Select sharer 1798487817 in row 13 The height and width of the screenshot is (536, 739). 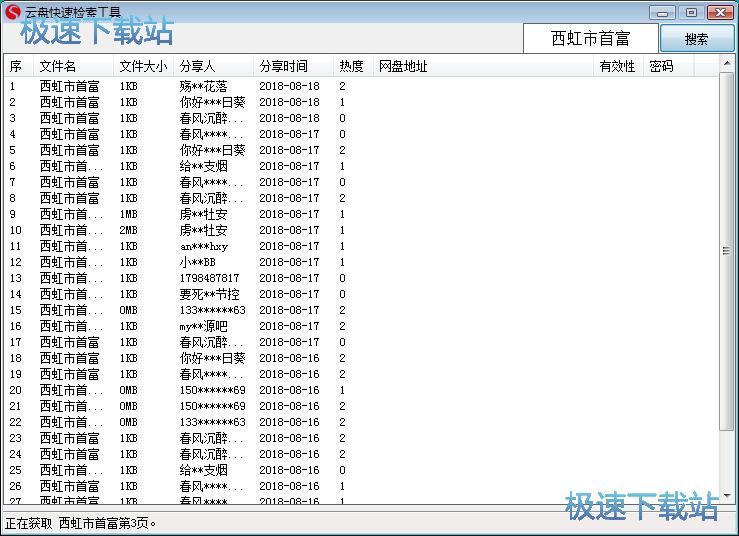coord(209,279)
